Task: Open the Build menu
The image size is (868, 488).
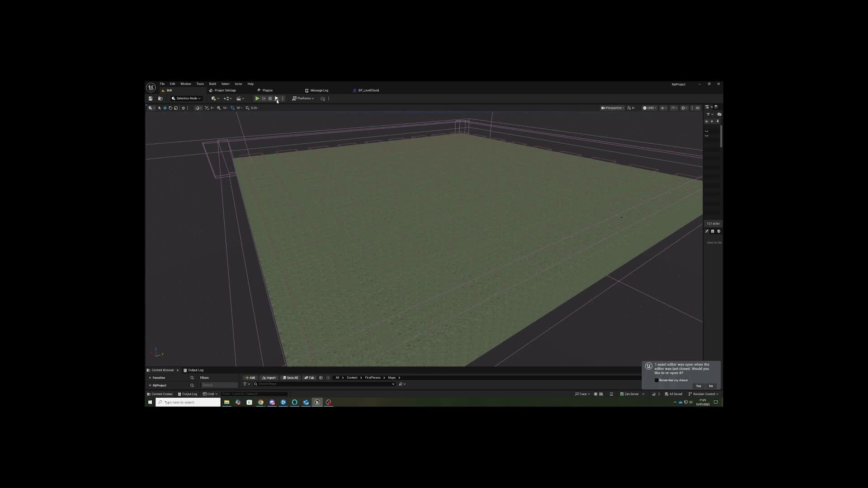Action: click(x=212, y=84)
